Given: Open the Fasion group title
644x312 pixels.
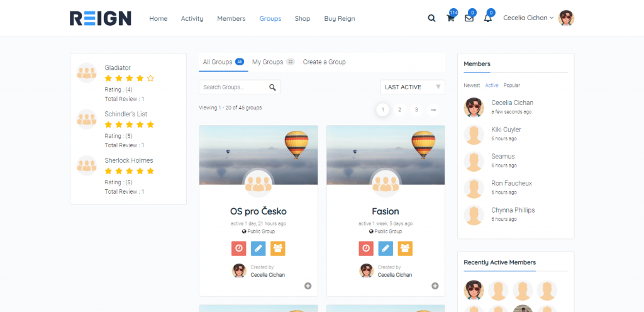Looking at the screenshot, I should (x=386, y=211).
